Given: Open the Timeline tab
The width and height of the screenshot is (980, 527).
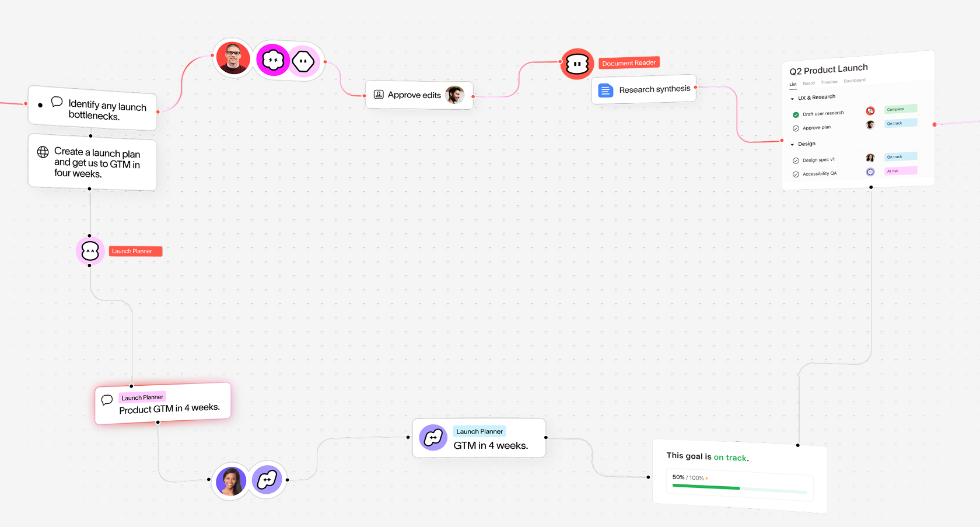Looking at the screenshot, I should (829, 82).
